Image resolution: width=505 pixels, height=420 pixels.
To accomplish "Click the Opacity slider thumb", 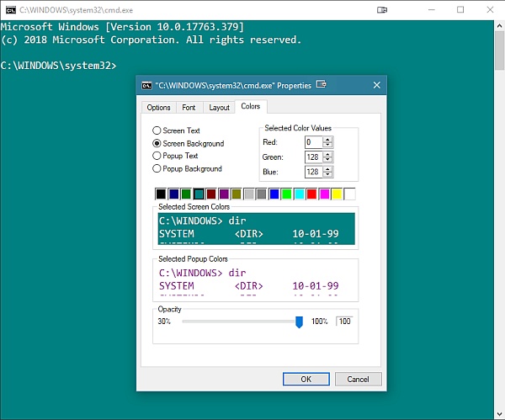I will pos(299,322).
